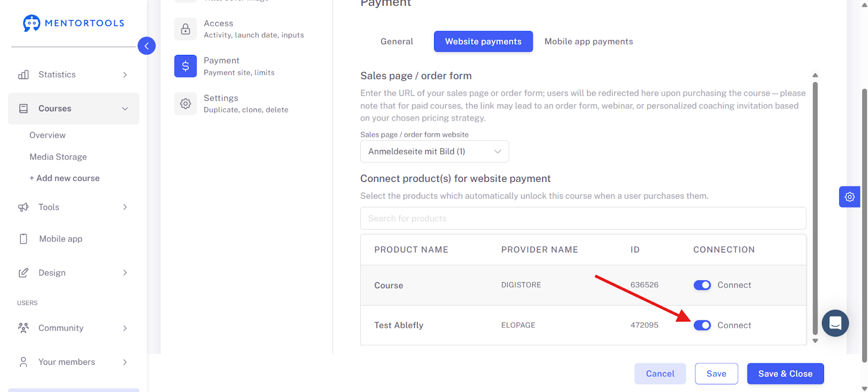
Task: Open the Settings gear icon section
Action: coord(186,103)
